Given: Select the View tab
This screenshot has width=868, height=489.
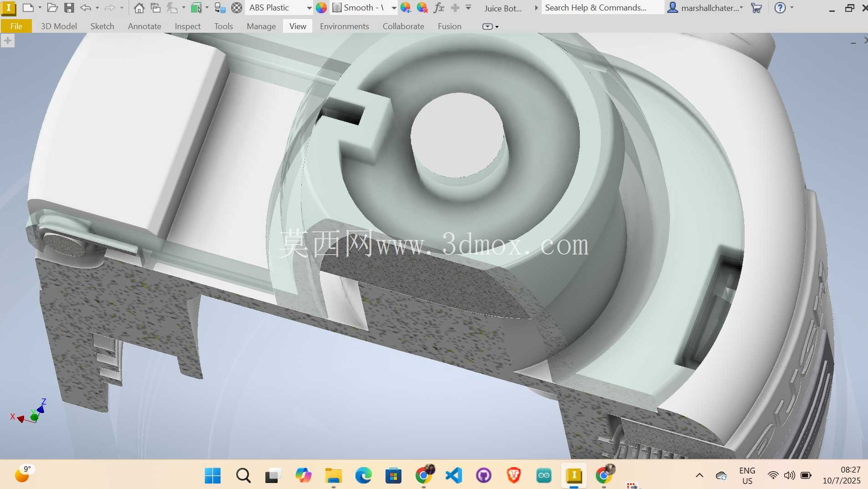Looking at the screenshot, I should 298,26.
